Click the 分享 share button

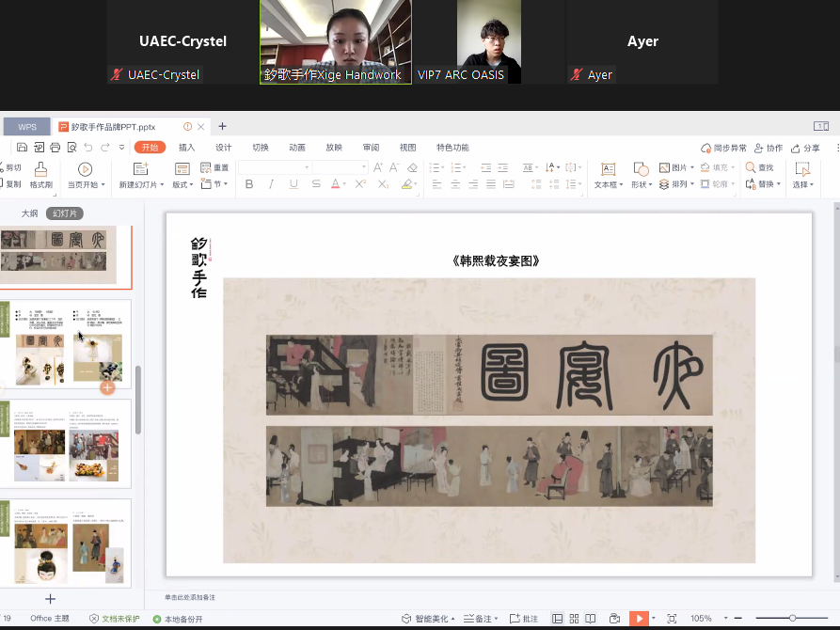(806, 149)
